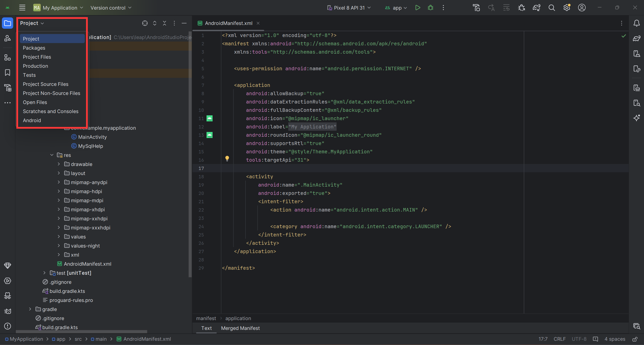This screenshot has width=644, height=345.
Task: Click the Sync Project with Gradle Files icon
Action: tap(536, 8)
